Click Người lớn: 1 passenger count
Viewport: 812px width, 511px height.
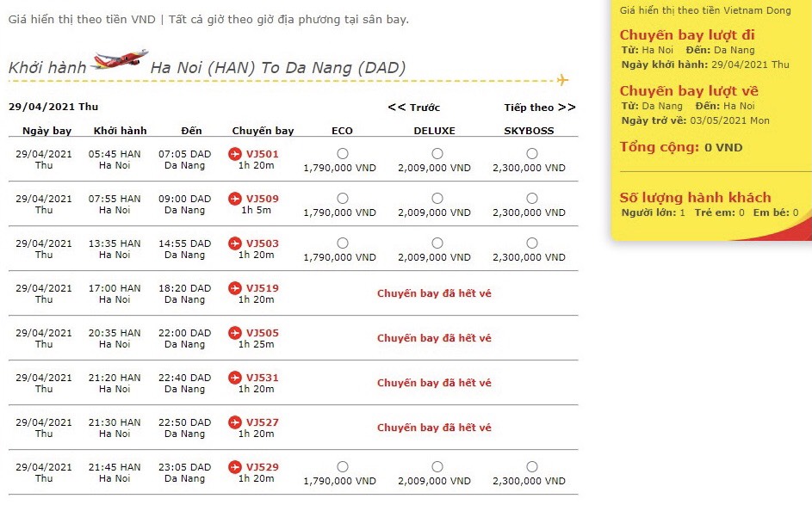[x=653, y=212]
